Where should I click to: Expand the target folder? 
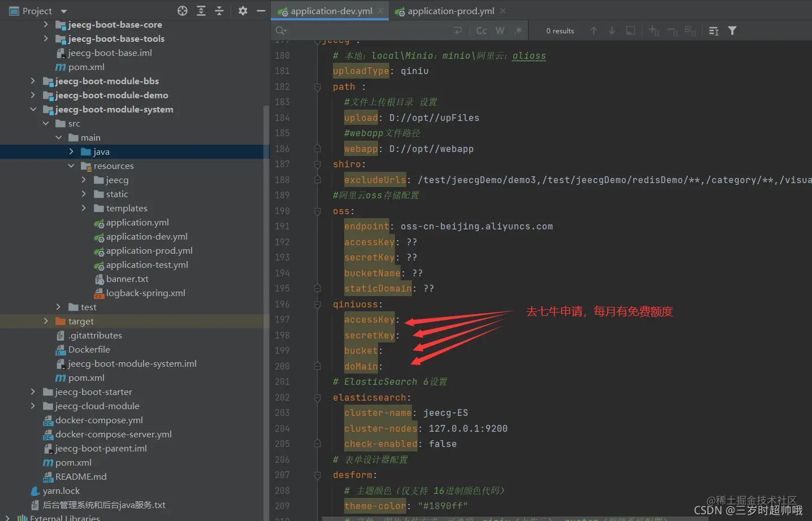click(x=46, y=321)
